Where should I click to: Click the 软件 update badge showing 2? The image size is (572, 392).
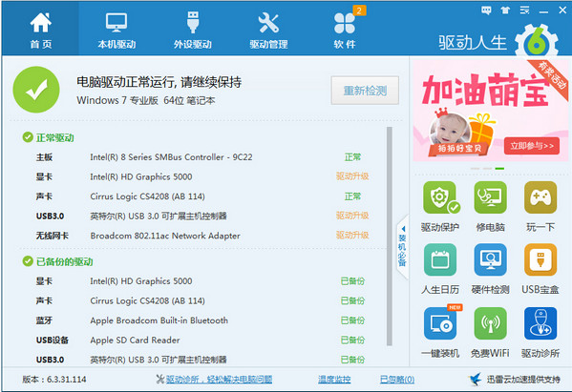pyautogui.click(x=359, y=10)
